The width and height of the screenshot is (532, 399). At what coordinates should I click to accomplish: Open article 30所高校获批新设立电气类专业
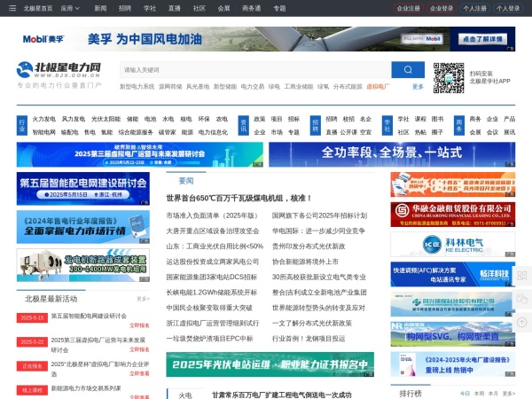[319, 277]
